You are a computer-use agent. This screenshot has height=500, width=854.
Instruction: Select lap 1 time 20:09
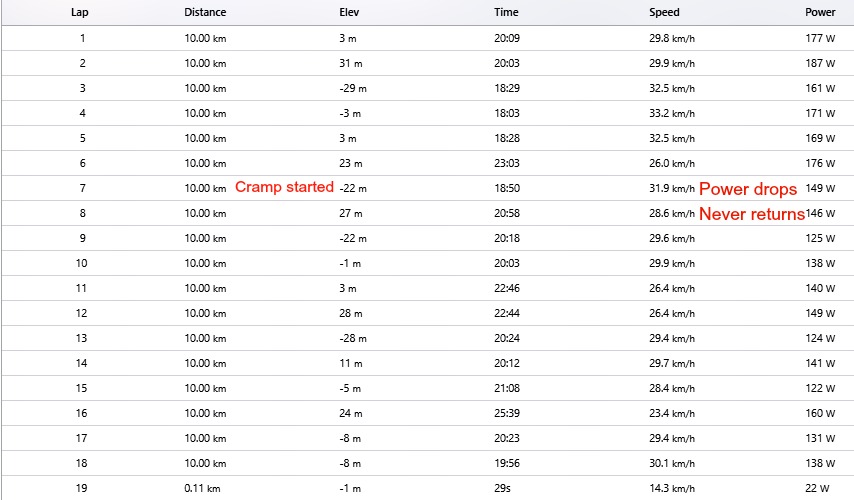[x=508, y=39]
